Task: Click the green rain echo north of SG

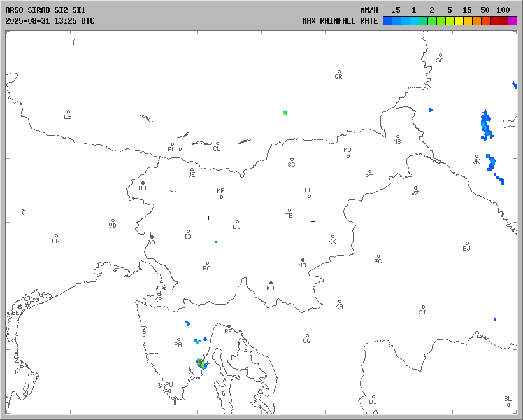Action: click(x=285, y=113)
